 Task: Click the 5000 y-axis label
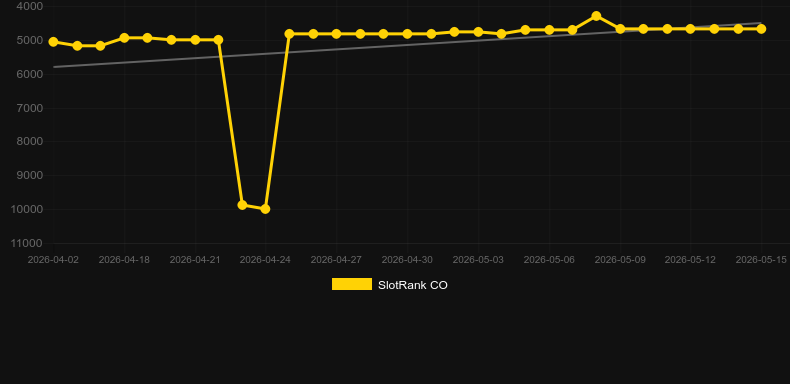30,40
